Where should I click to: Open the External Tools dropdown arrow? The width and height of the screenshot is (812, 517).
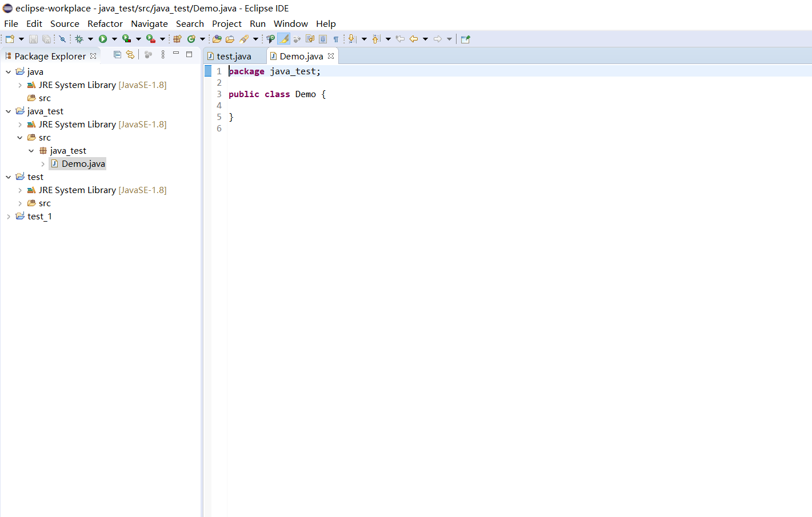tap(162, 39)
